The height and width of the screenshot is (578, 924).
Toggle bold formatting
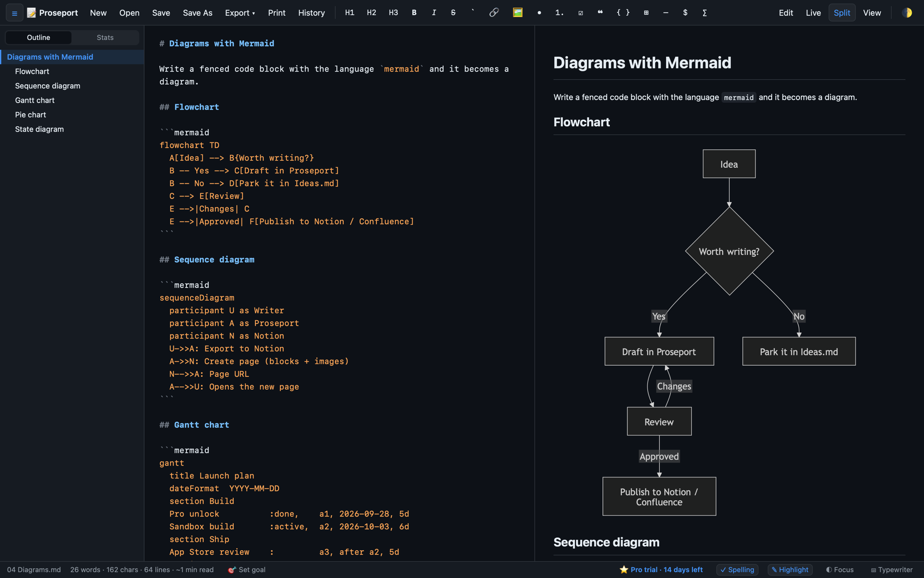pyautogui.click(x=414, y=13)
